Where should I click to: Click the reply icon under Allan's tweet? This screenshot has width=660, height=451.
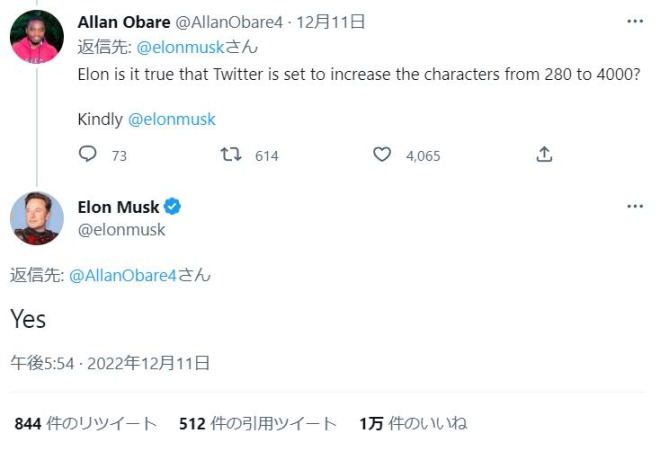pos(88,155)
